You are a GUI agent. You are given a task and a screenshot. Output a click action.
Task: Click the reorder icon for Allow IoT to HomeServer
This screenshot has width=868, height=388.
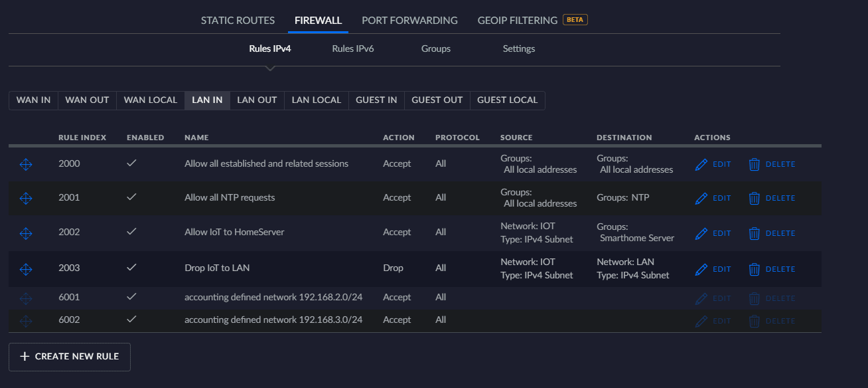coord(26,233)
